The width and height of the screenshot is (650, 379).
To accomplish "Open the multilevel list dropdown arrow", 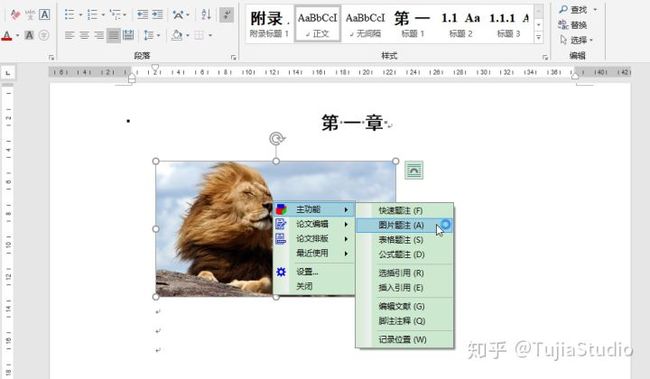I will point(125,15).
